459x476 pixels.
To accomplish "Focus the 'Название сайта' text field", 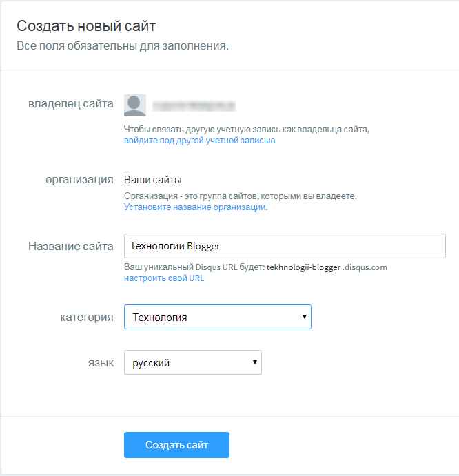I will [x=285, y=246].
